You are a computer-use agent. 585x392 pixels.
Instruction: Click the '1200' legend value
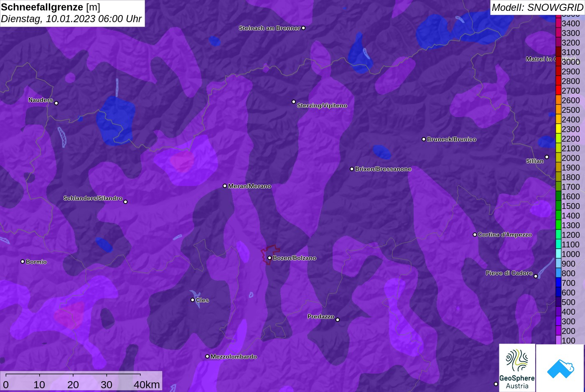tap(571, 235)
